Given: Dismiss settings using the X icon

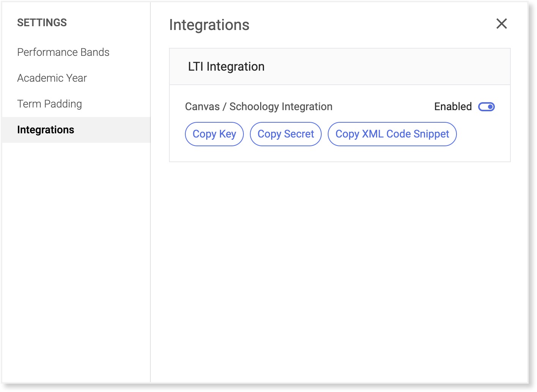Looking at the screenshot, I should [501, 24].
